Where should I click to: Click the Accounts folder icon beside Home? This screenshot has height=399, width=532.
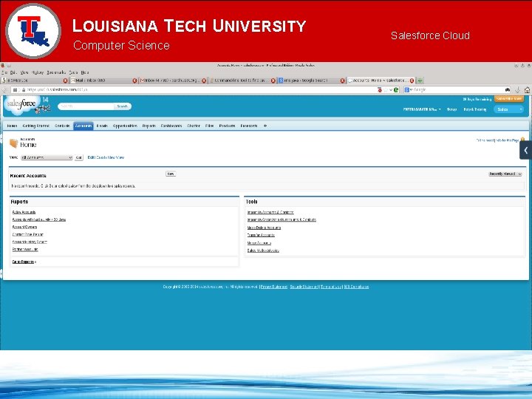[x=13, y=143]
